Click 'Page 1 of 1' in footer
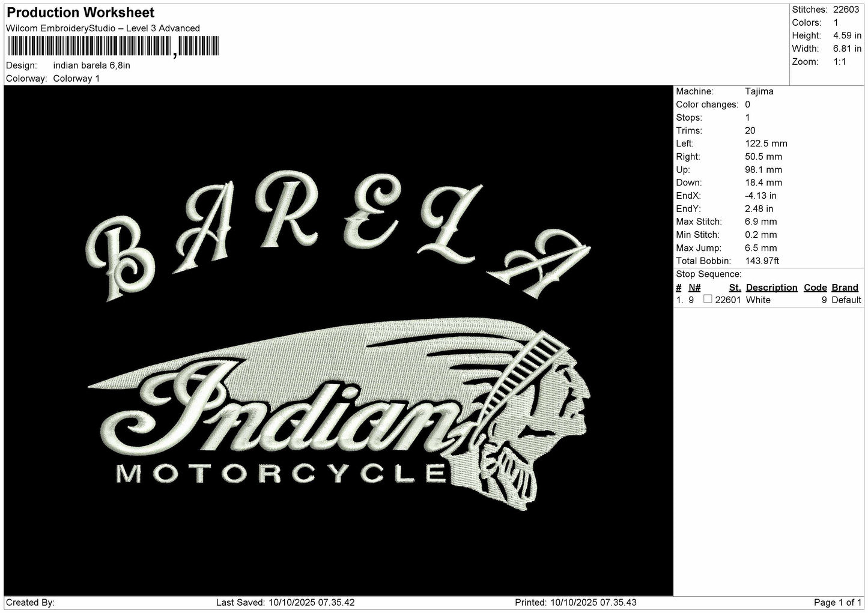The width and height of the screenshot is (868, 613). coord(837,602)
